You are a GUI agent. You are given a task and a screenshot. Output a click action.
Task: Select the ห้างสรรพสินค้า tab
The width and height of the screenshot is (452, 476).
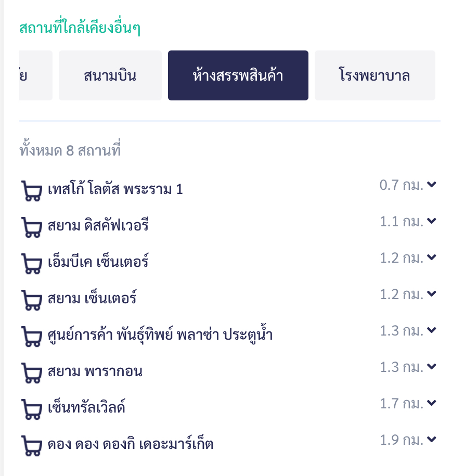pyautogui.click(x=238, y=75)
